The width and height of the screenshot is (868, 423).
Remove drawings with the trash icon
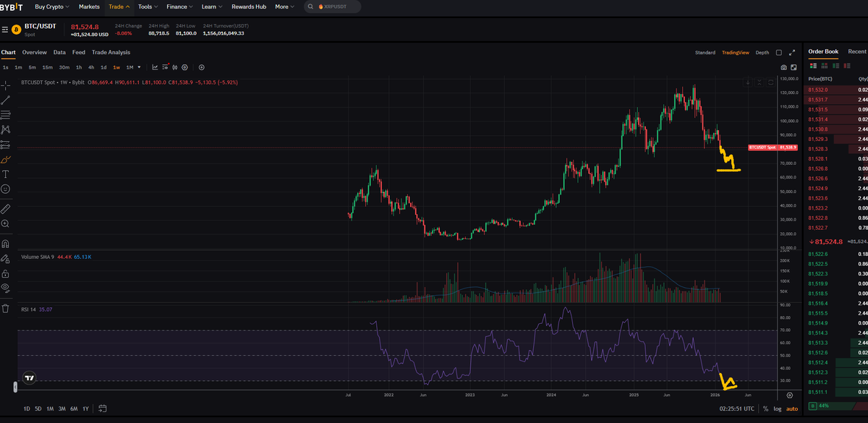click(x=6, y=309)
